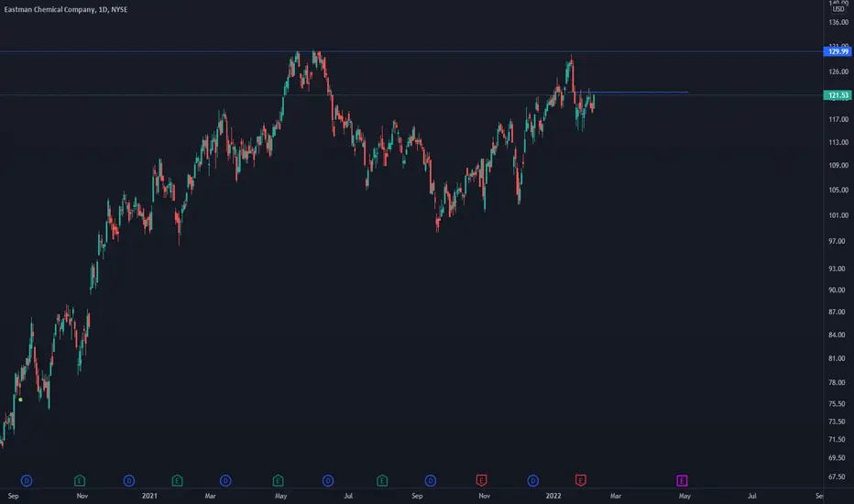Click the 67.50 price axis label

(x=838, y=477)
